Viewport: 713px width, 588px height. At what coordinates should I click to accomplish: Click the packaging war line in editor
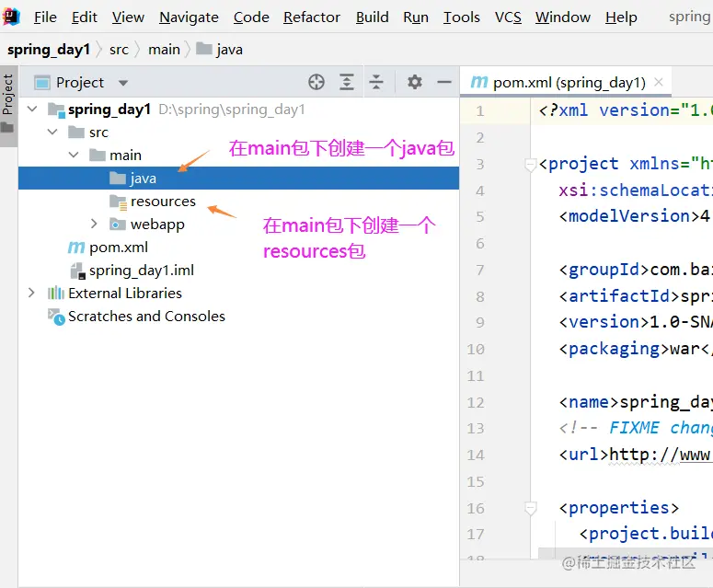click(634, 349)
